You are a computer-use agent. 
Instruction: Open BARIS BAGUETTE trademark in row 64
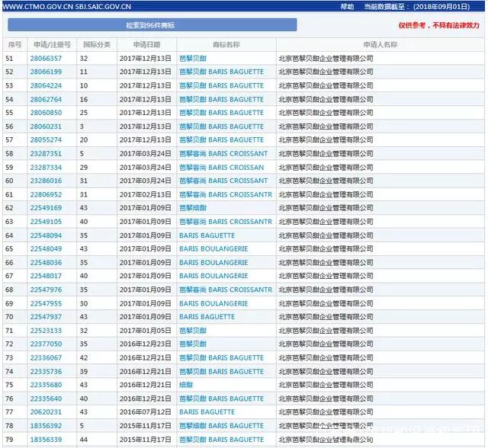click(x=207, y=235)
